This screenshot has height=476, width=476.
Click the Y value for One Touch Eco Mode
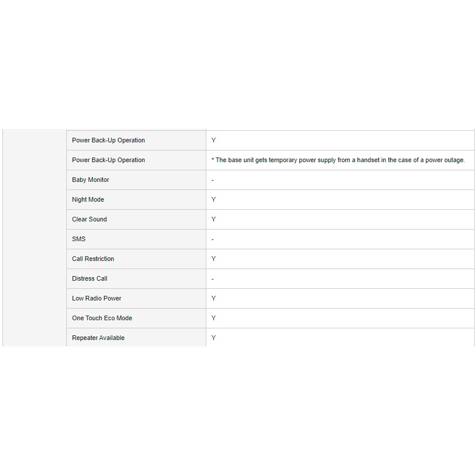[x=214, y=318]
